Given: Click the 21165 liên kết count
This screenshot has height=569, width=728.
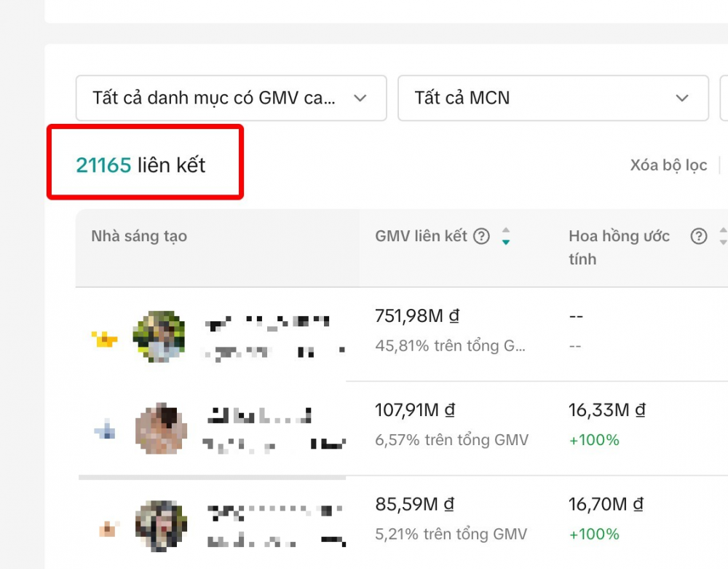Looking at the screenshot, I should 141,165.
